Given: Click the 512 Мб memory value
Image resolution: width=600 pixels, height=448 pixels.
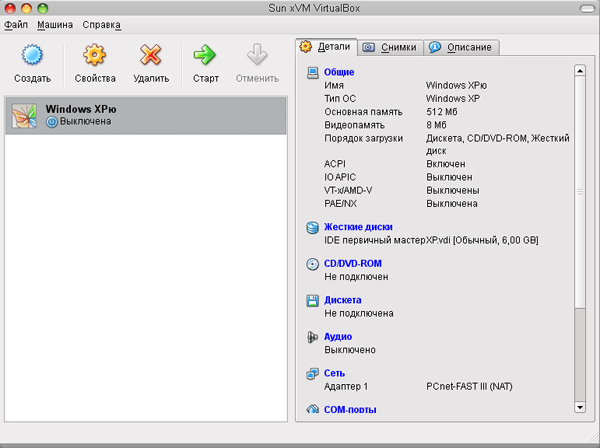Looking at the screenshot, I should (x=442, y=112).
